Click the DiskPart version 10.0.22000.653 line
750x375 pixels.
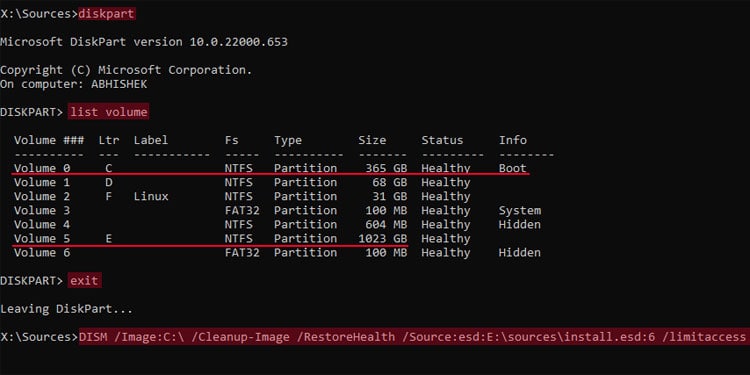pyautogui.click(x=143, y=42)
